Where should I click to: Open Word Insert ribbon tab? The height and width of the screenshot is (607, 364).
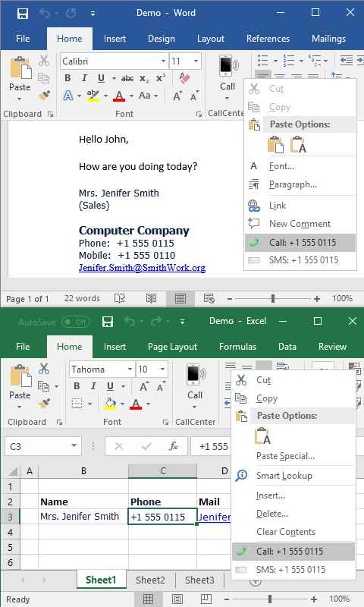[115, 39]
